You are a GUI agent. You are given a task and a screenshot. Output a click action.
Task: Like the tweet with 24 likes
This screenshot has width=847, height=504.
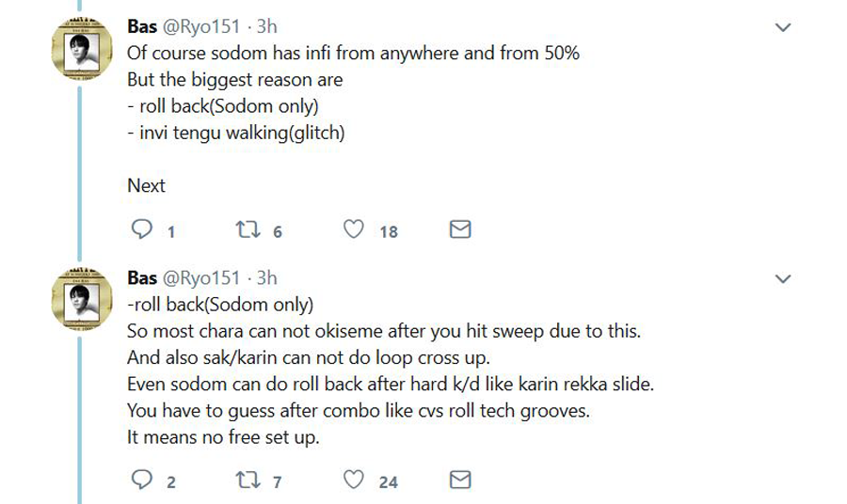tap(353, 480)
